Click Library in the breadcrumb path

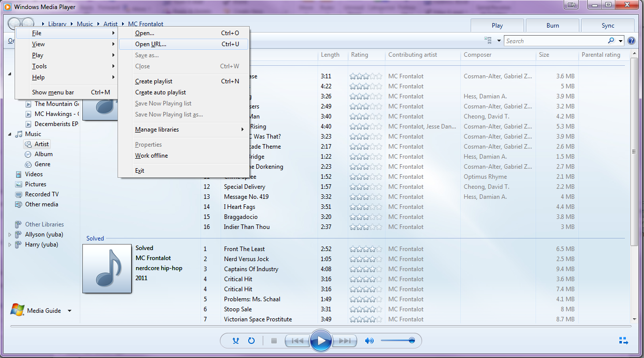pos(57,24)
